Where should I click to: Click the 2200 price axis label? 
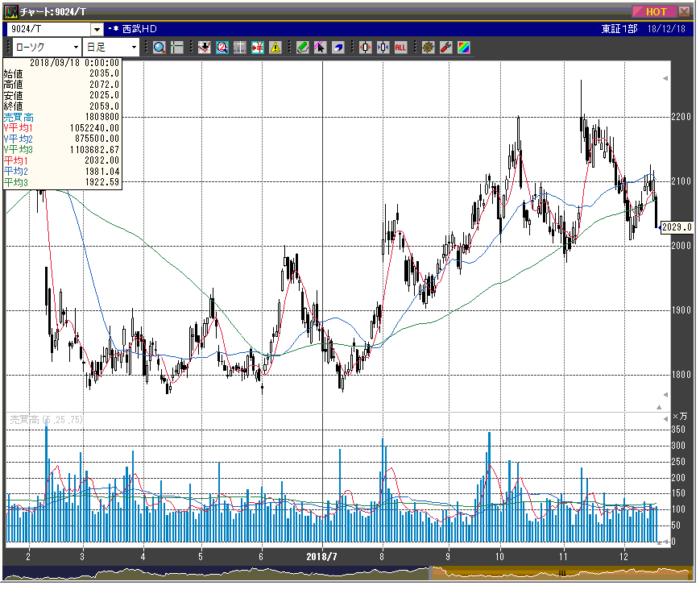tap(681, 117)
